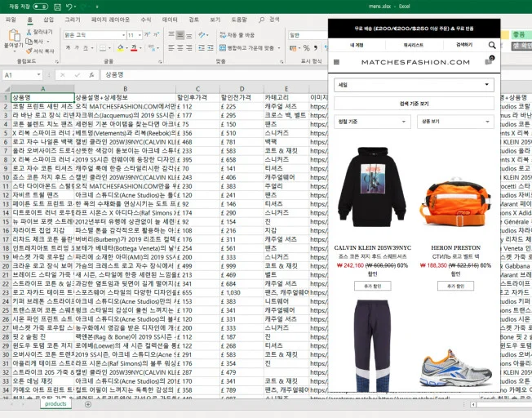Viewport: 532px width, 418px height.
Task: Switch to the 수식 (Formulas) ribbon tab
Action: click(146, 20)
